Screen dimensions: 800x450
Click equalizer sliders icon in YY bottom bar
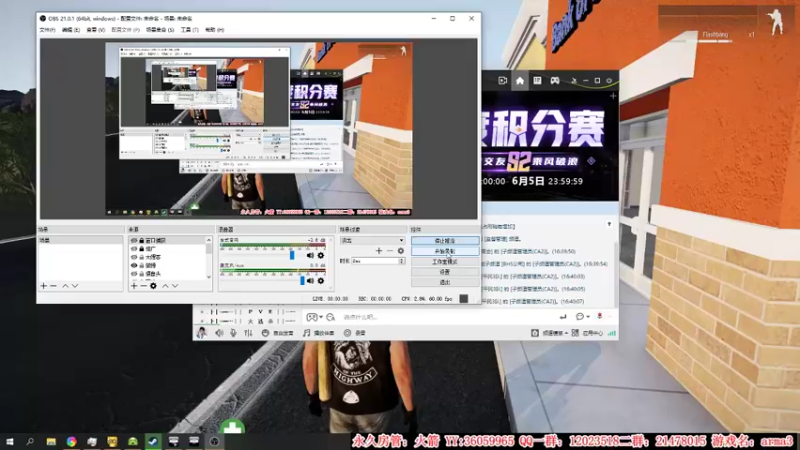248,333
